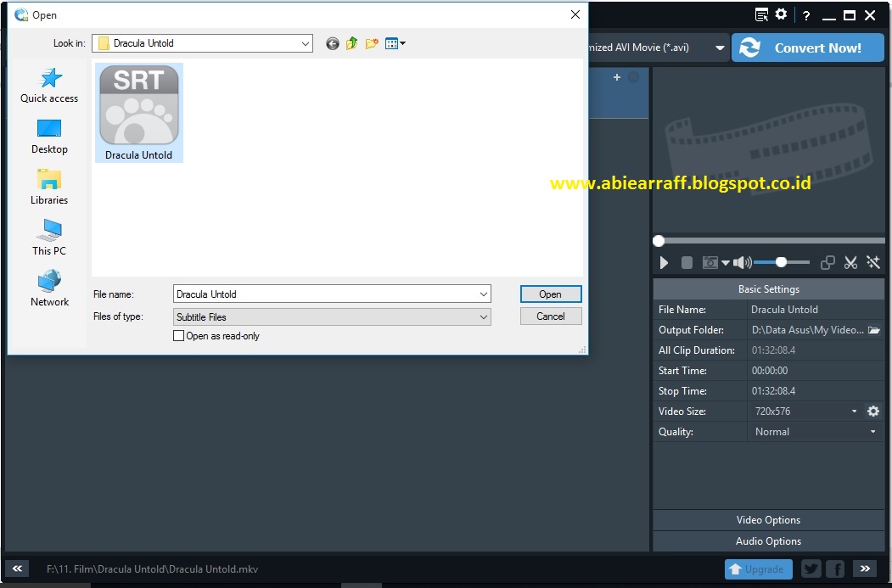Go up one level in the Open dialog
Viewport: 892px width, 588px height.
pos(352,43)
